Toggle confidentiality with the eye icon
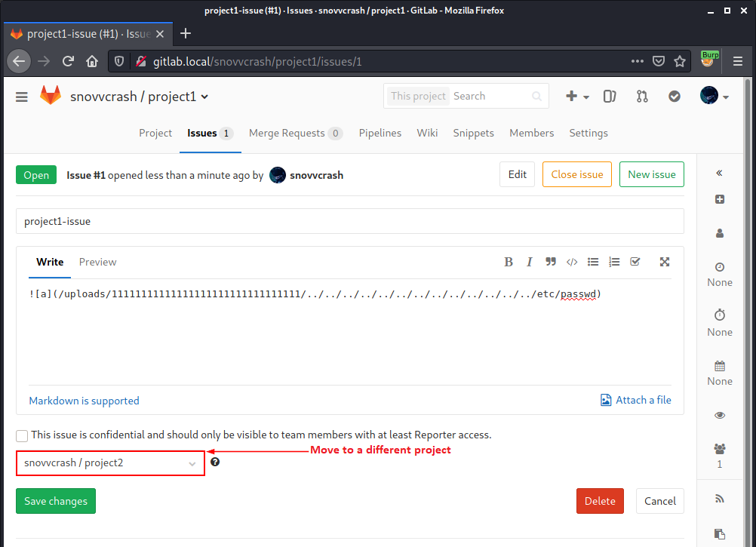This screenshot has height=547, width=756. tap(719, 414)
